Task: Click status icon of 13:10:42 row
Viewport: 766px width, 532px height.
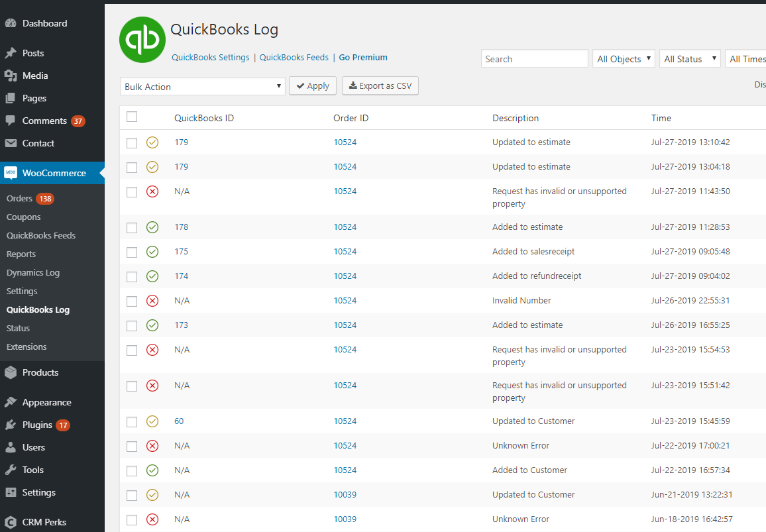Action: 152,142
